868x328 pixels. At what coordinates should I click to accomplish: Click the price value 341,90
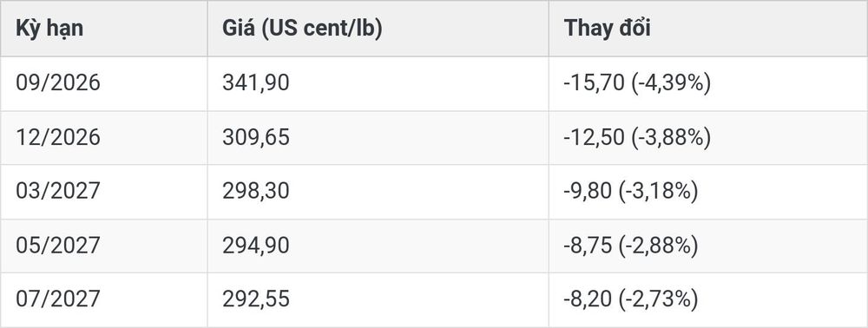point(256,83)
